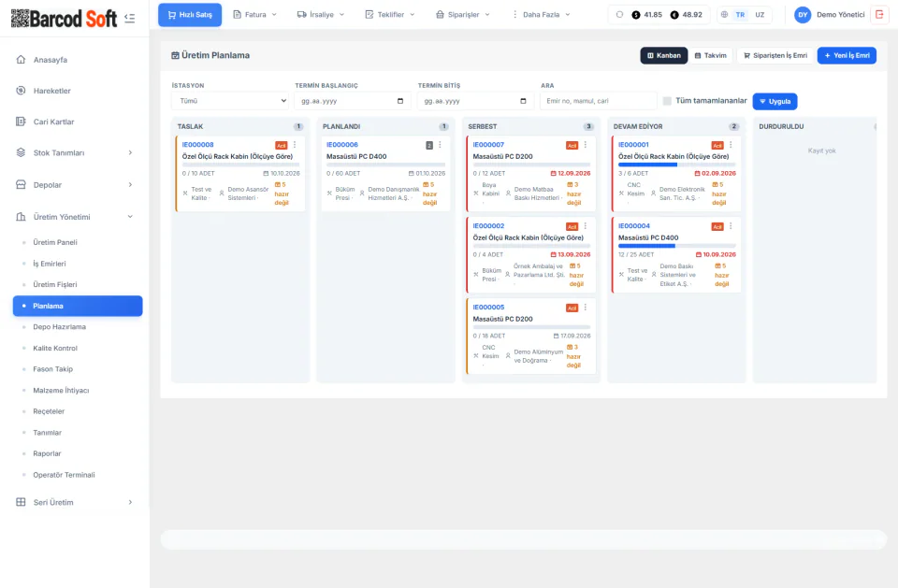This screenshot has height=588, width=898.
Task: Open the three-dot menu on card IE000001
Action: [731, 145]
